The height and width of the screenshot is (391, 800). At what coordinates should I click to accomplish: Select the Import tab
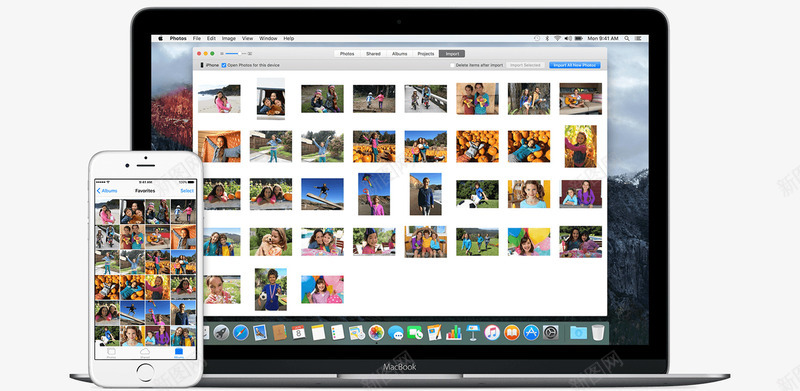[452, 54]
